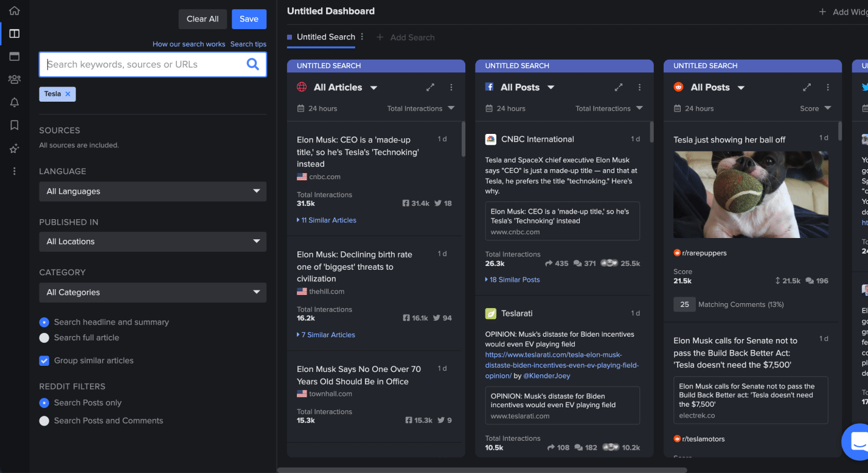Open Facebook All Posts widget options menu
The height and width of the screenshot is (473, 868).
pyautogui.click(x=639, y=88)
